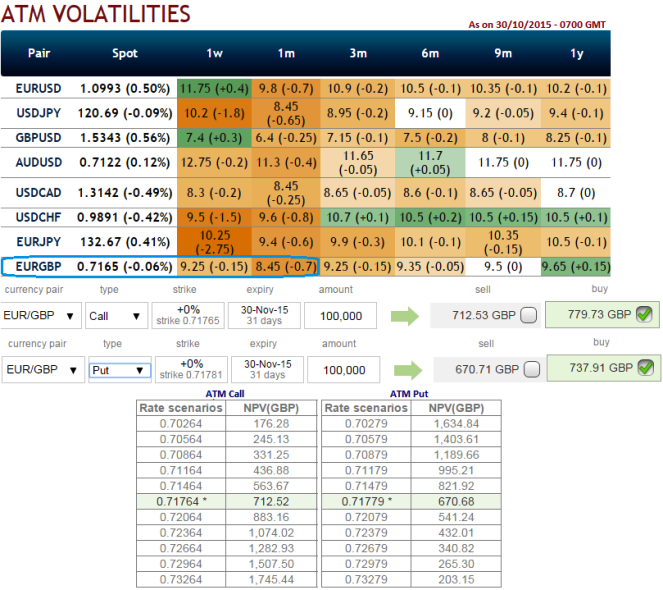Open the EUR/GBP currency pair dropdown in Put row
Viewport: 663px width, 590px height.
[x=44, y=370]
